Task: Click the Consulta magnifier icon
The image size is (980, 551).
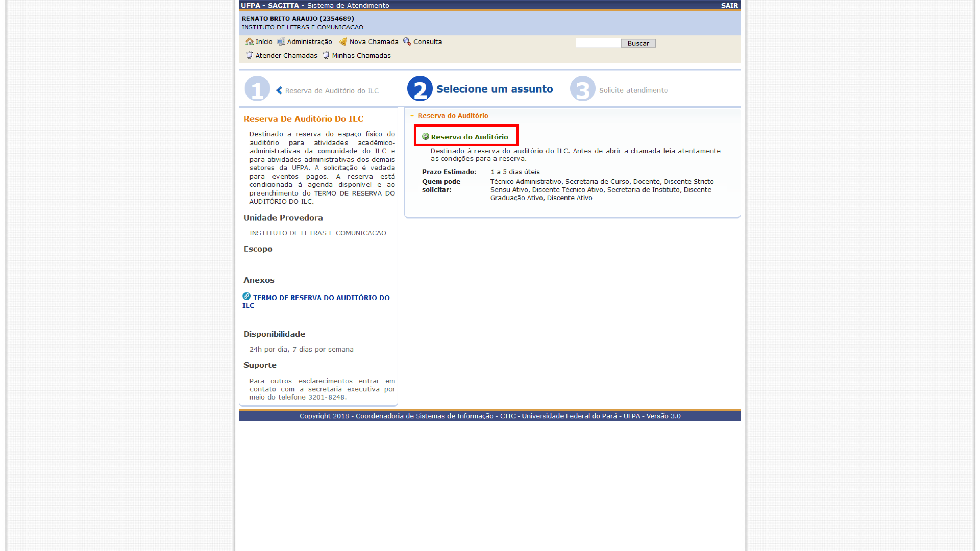Action: click(x=407, y=41)
